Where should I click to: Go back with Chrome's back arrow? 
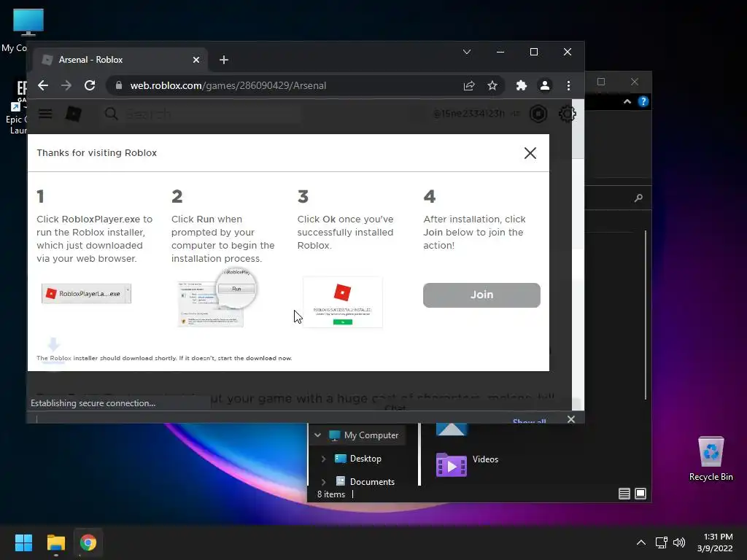[x=43, y=86]
